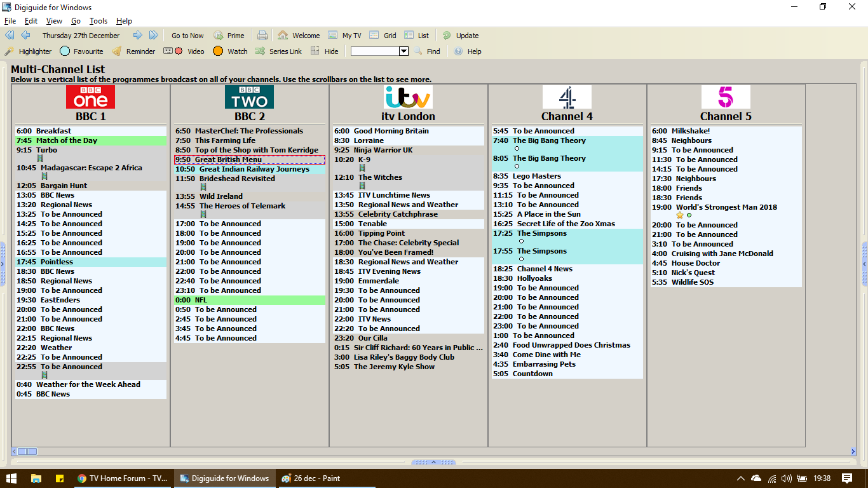
Task: Click the star icon under World's Strongest Man
Action: [679, 215]
